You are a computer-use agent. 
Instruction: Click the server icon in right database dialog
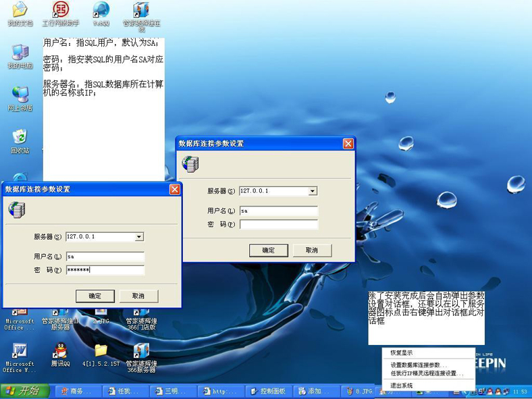coord(190,164)
